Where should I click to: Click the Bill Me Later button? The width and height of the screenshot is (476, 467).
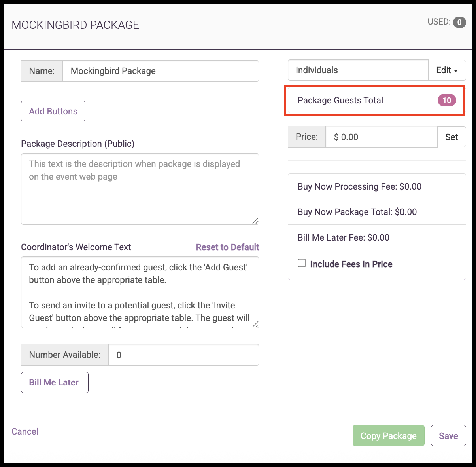(55, 382)
